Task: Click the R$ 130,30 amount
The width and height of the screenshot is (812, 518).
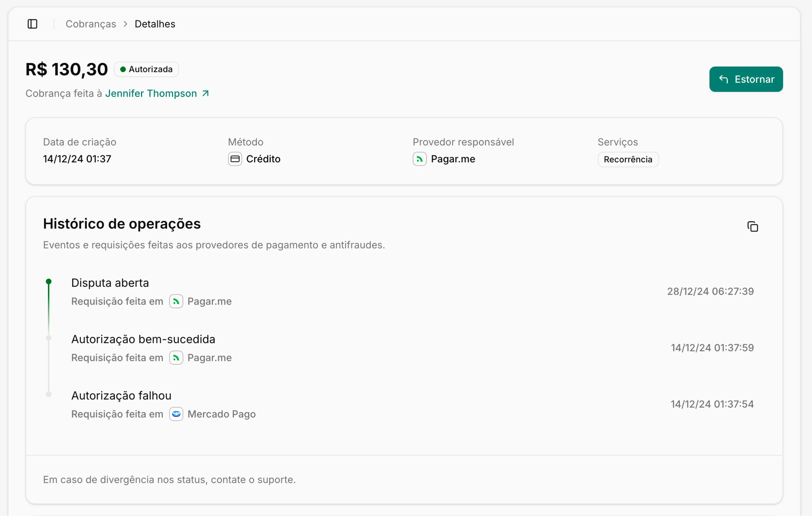Action: [x=67, y=69]
